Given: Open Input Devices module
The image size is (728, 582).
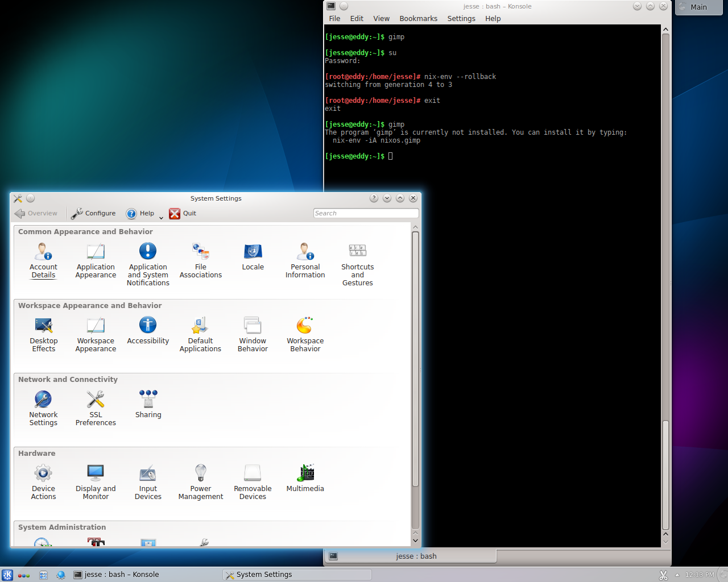Looking at the screenshot, I should click(x=148, y=482).
